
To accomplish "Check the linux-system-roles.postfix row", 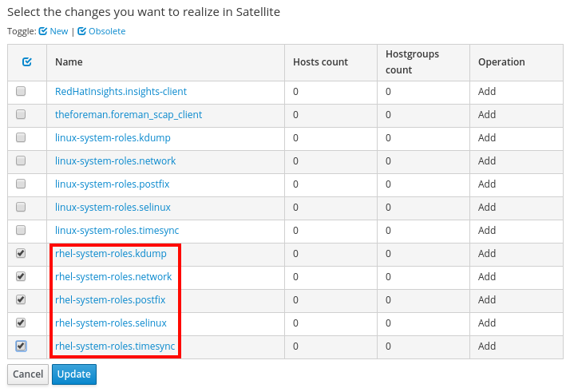I will (x=21, y=184).
